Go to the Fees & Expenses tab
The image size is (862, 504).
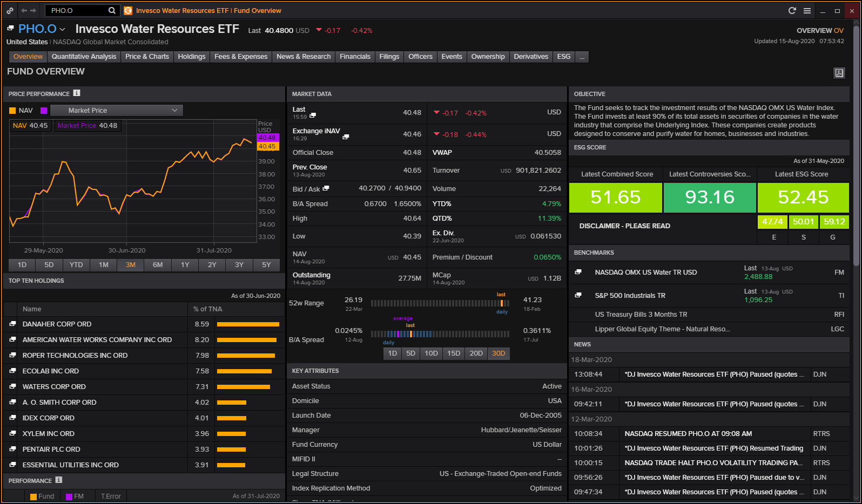pyautogui.click(x=241, y=56)
